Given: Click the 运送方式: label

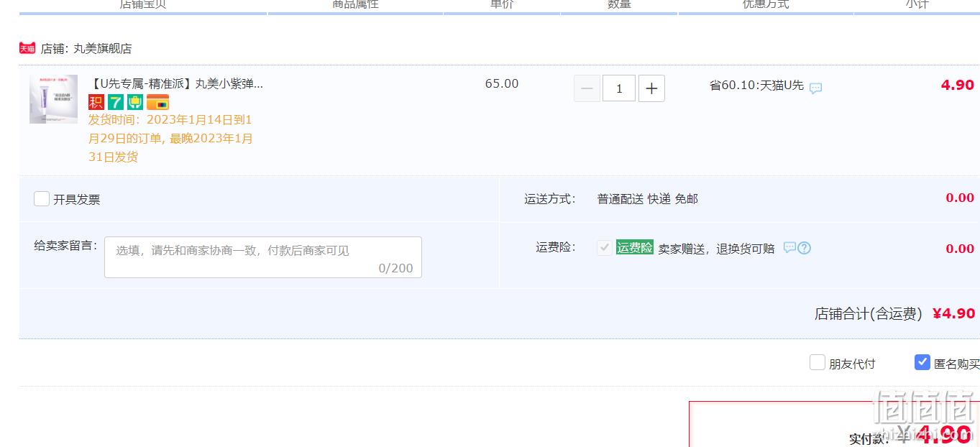Looking at the screenshot, I should click(x=550, y=199).
